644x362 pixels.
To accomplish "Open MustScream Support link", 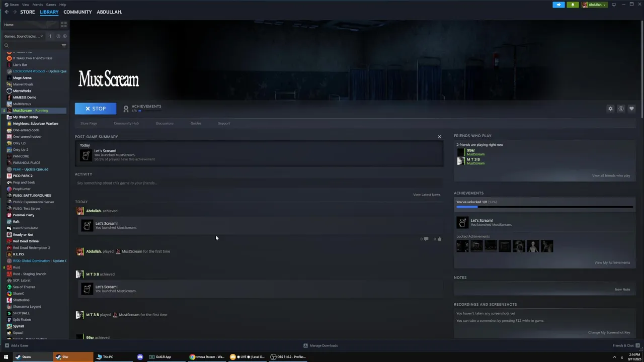I will click(224, 123).
